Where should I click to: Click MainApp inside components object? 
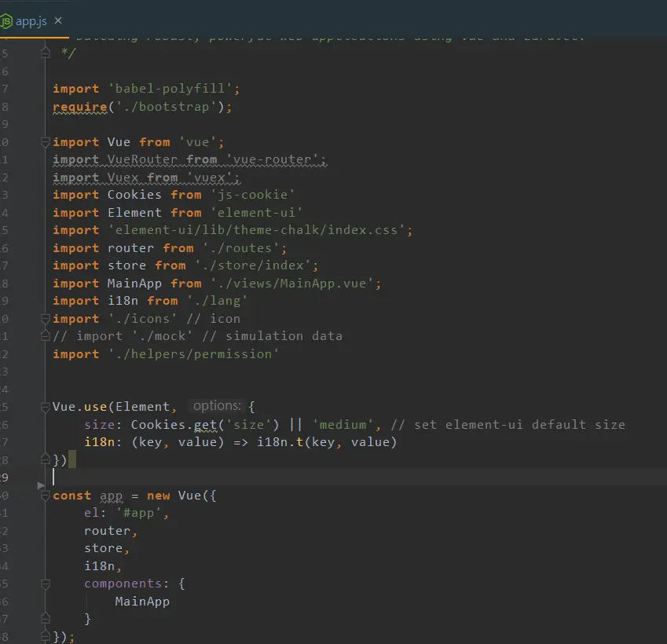pyautogui.click(x=142, y=602)
